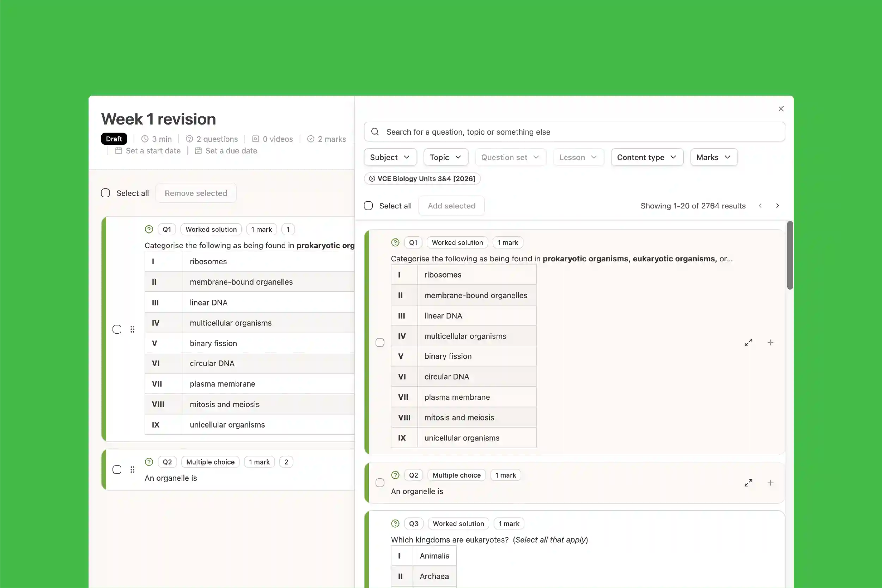Expand the ribosomes question in search results
This screenshot has width=882, height=588.
point(748,343)
